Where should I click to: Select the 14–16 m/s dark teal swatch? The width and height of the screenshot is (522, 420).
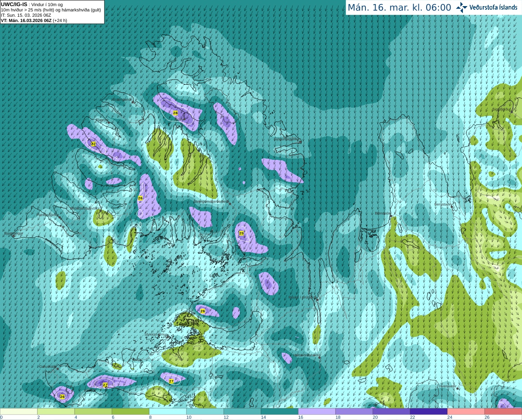pyautogui.click(x=280, y=411)
